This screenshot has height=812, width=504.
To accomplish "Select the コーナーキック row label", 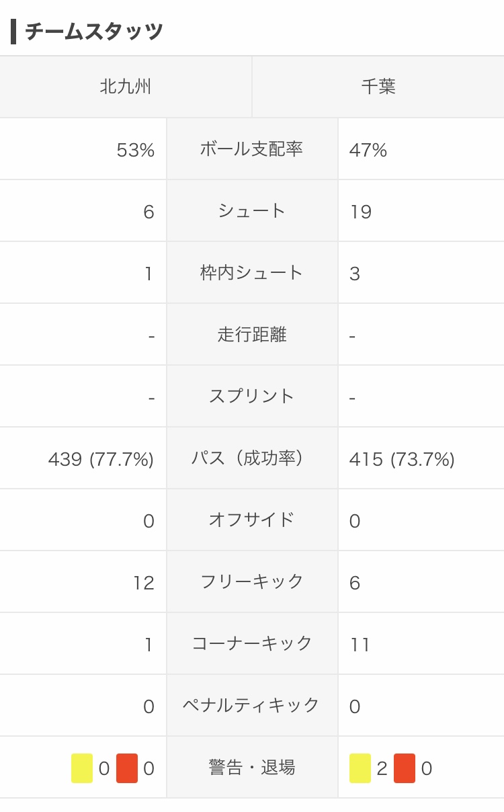I will click(252, 644).
